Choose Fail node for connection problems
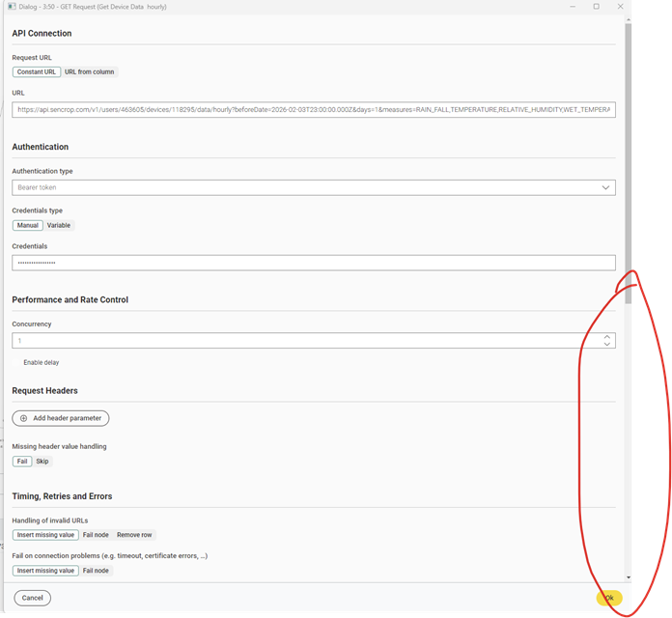 96,571
